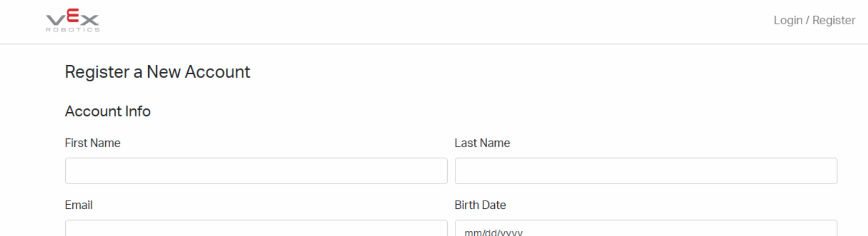Focus the First Name input field

(x=256, y=171)
